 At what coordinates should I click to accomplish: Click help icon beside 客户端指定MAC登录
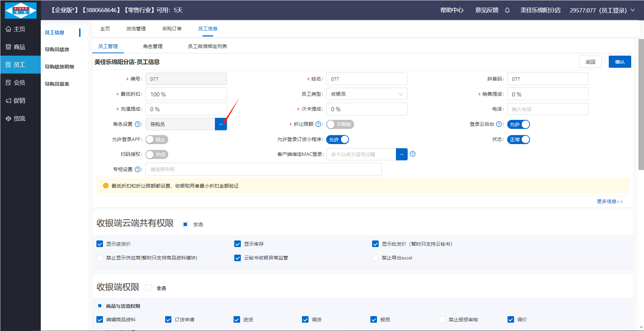tap(413, 154)
